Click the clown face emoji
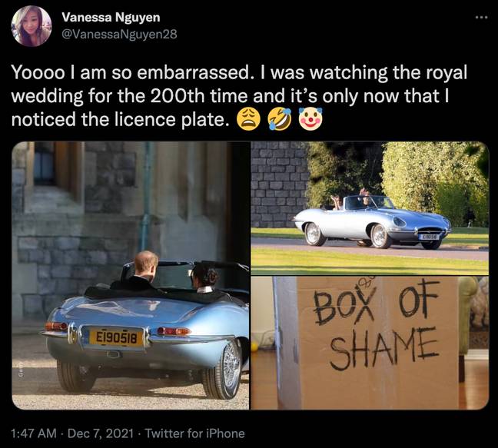Screen dimensions: 498x448 (310, 119)
